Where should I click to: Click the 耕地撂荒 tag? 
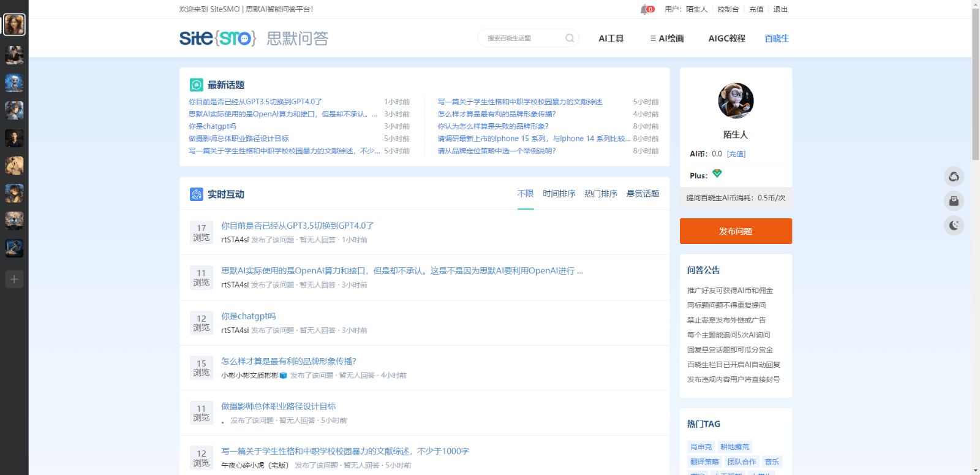point(735,447)
